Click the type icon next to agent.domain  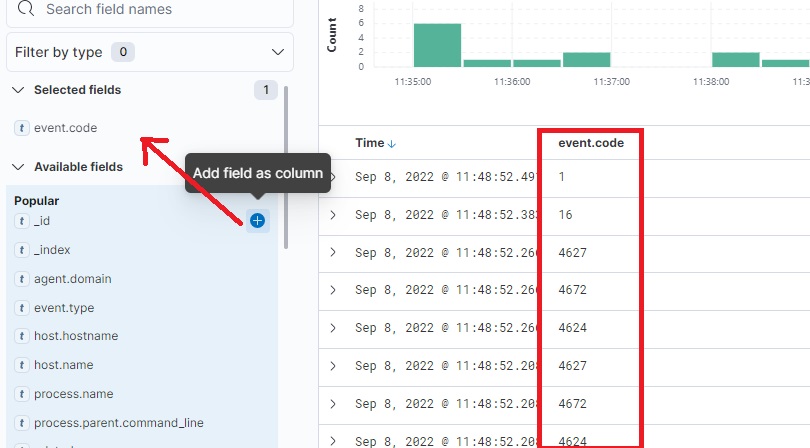point(22,279)
